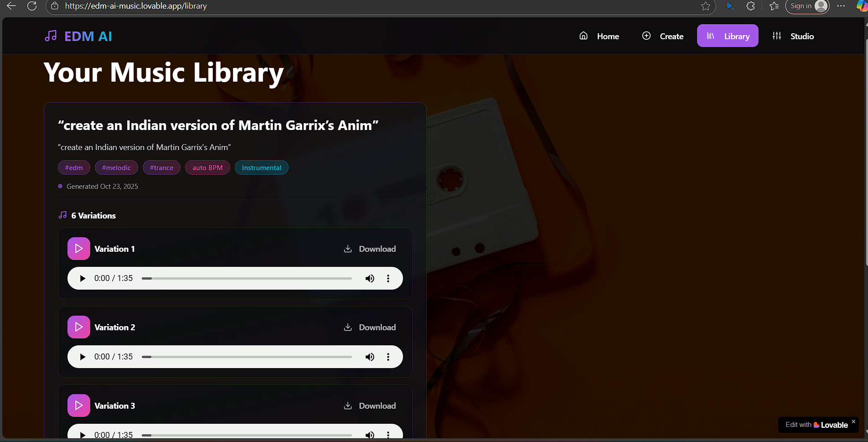
Task: Mute Variation 1 audio volume icon
Action: (x=370, y=278)
